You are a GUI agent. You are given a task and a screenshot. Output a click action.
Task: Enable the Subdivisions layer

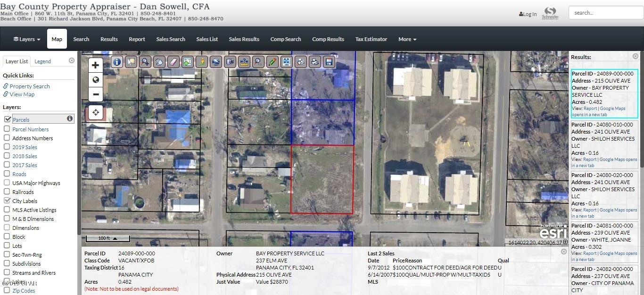pos(7,263)
